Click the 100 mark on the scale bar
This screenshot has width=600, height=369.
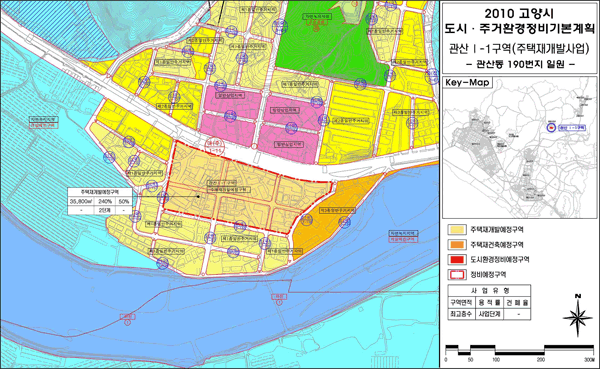[496, 359]
